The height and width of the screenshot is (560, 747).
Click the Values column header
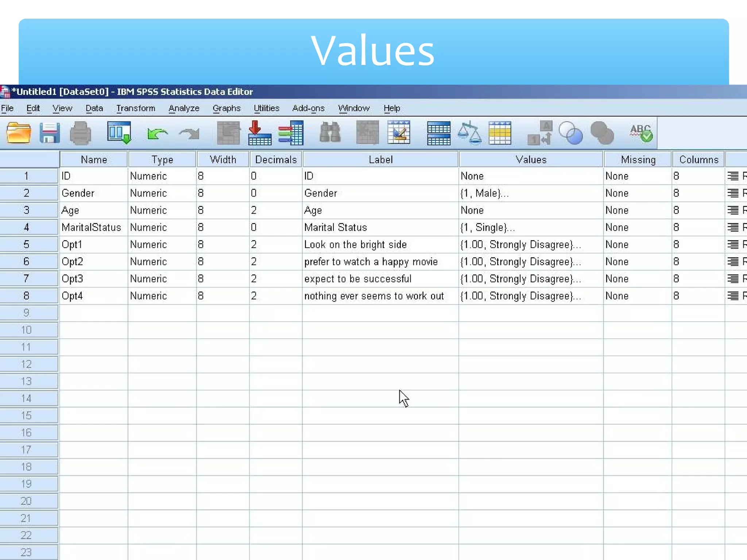[531, 160]
